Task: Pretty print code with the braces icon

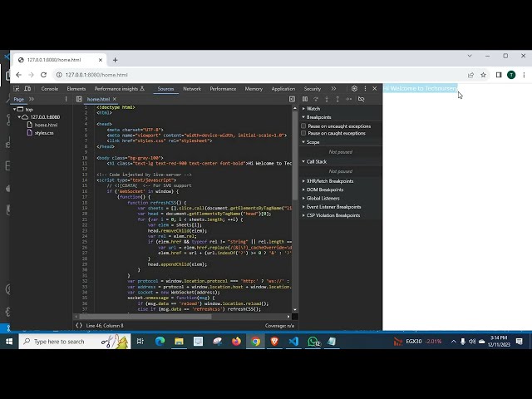Action: pos(79,325)
